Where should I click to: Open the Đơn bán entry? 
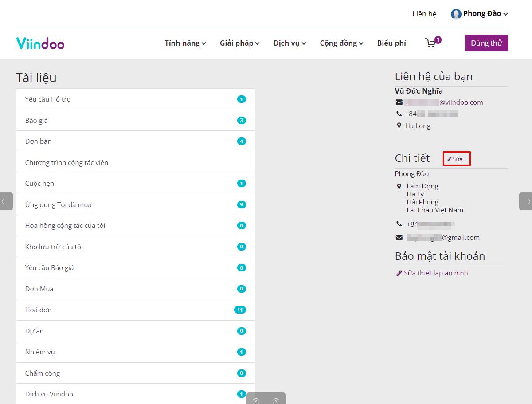(136, 141)
